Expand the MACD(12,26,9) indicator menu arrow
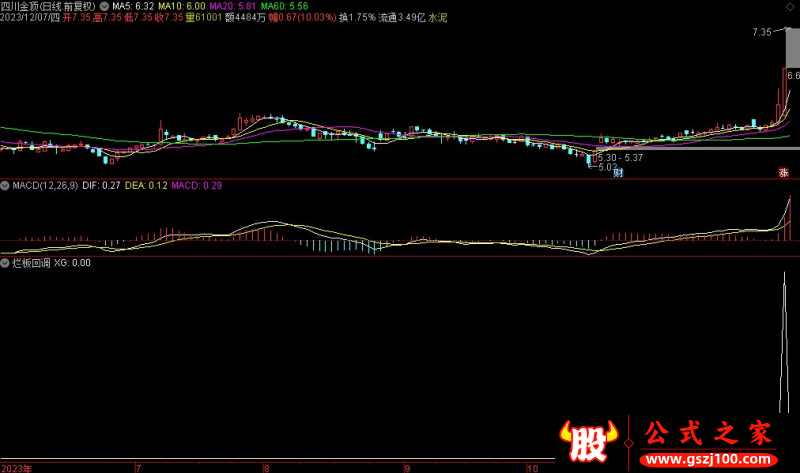This screenshot has height=473, width=800. (x=5, y=186)
